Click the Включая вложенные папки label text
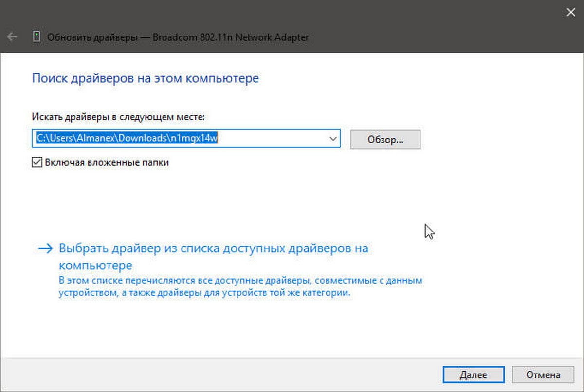Viewport: 584px width, 392px height. click(107, 162)
